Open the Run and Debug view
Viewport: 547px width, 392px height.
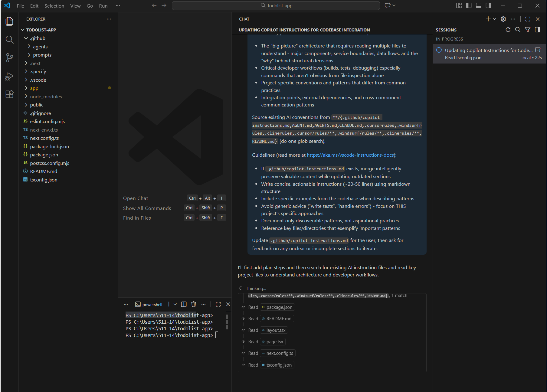coord(9,76)
